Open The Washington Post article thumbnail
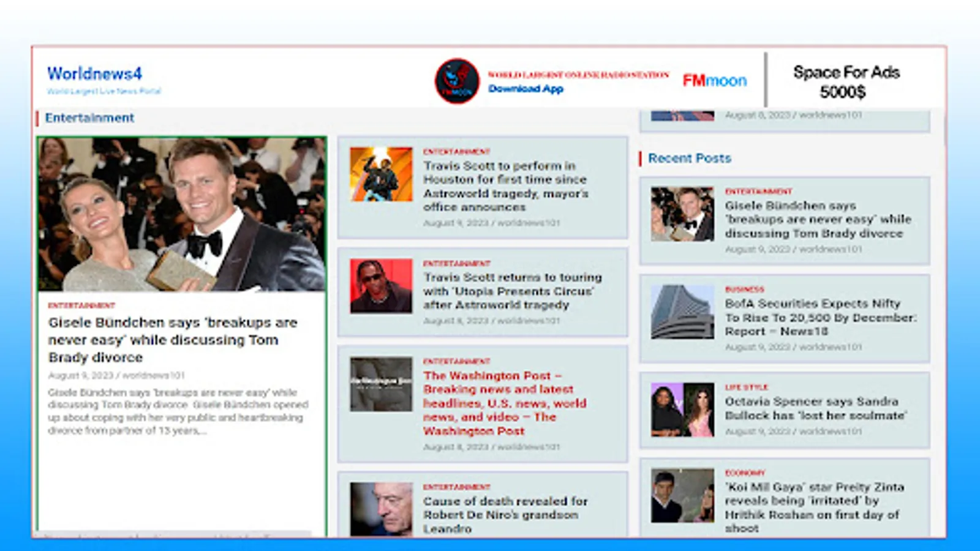The image size is (980, 551). [x=381, y=384]
